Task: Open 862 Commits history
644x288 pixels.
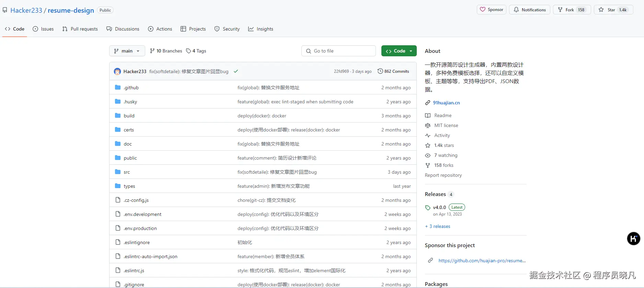Action: tap(393, 71)
